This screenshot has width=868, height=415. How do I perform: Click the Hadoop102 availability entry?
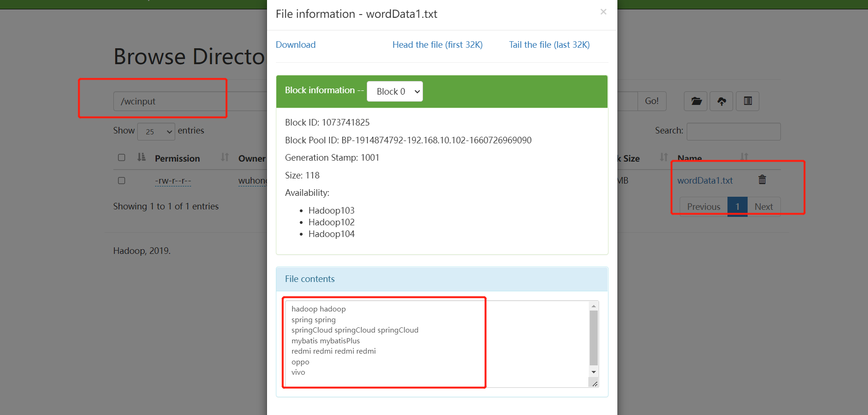(x=331, y=222)
